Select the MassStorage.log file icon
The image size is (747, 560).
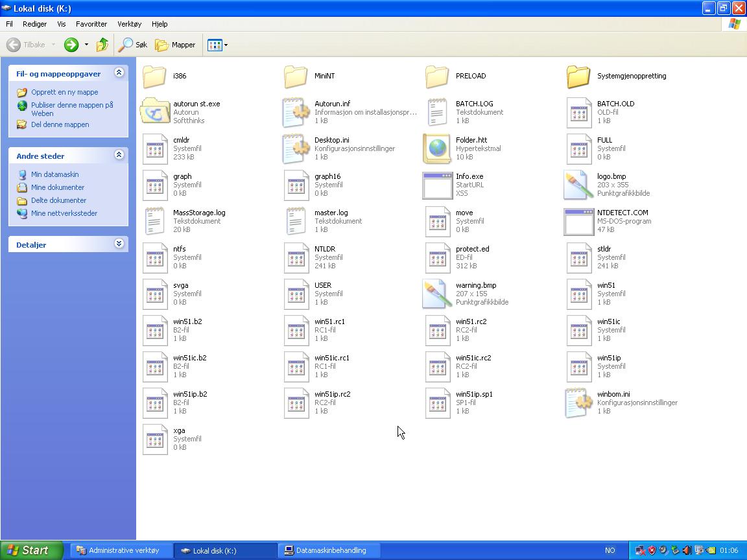click(x=155, y=222)
